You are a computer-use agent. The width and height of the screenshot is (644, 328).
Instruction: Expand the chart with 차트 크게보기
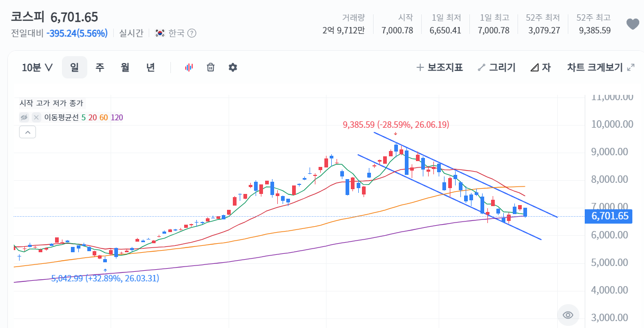(x=601, y=67)
